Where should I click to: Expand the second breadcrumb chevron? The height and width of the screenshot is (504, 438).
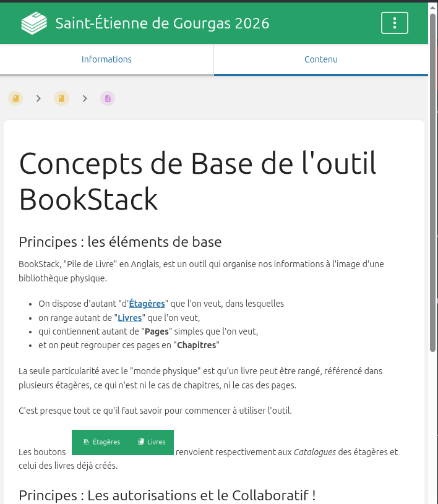pyautogui.click(x=85, y=98)
